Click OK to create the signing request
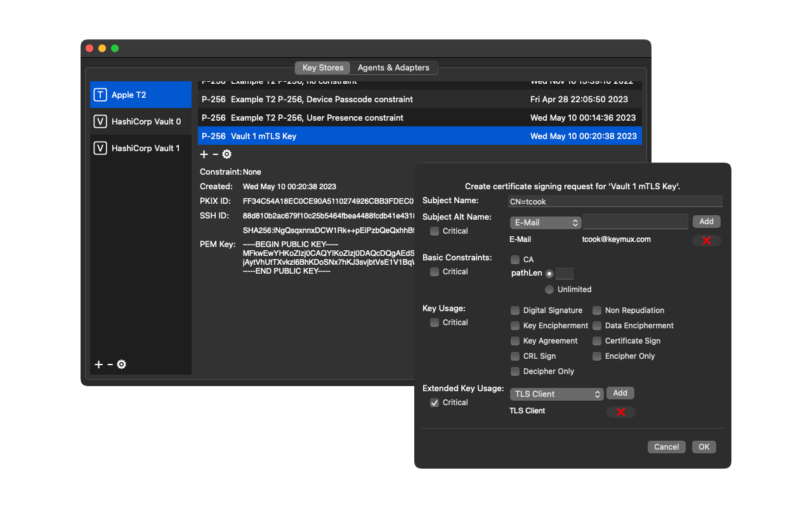 tap(704, 446)
